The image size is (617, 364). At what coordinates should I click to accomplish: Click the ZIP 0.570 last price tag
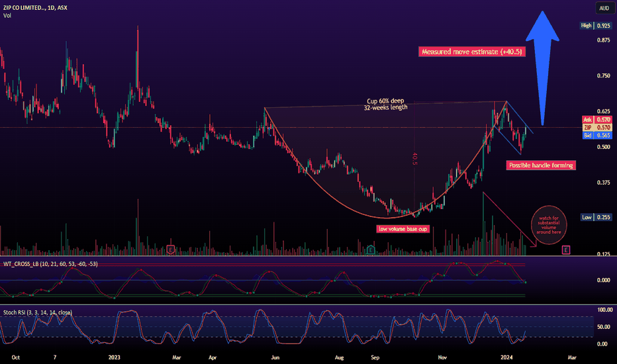(597, 128)
